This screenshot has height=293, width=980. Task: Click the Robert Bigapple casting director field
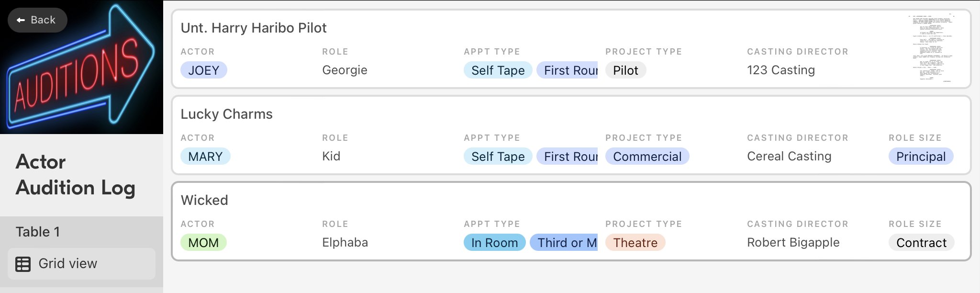(x=793, y=242)
